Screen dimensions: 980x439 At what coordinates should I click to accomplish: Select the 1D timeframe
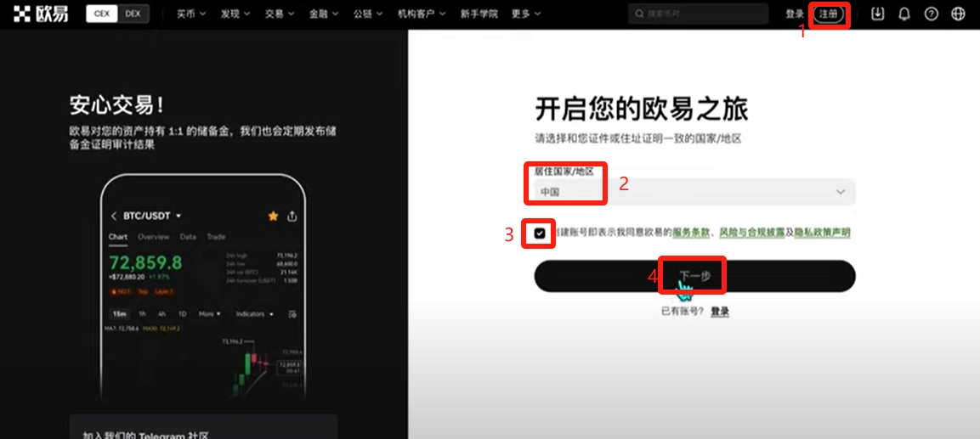tap(183, 314)
